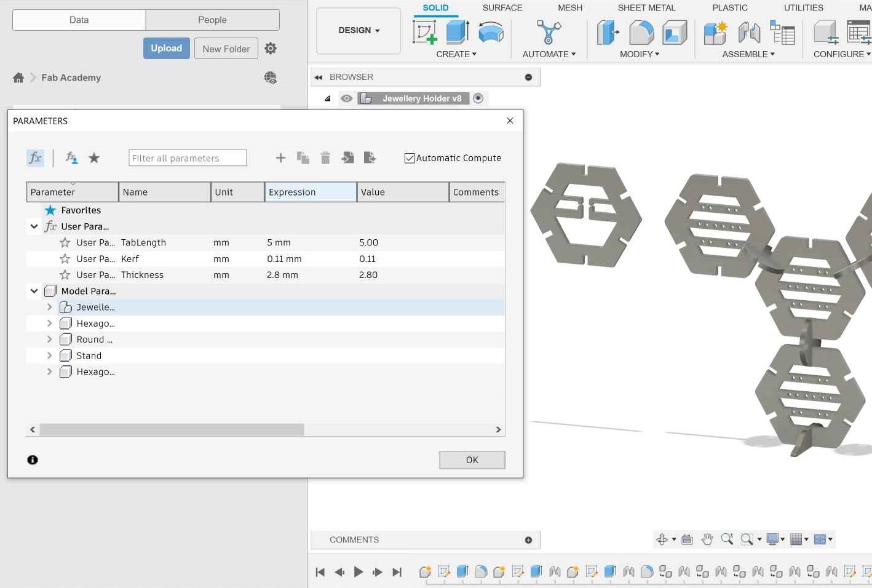Expand the Jewelle... model parameter row

(x=49, y=307)
